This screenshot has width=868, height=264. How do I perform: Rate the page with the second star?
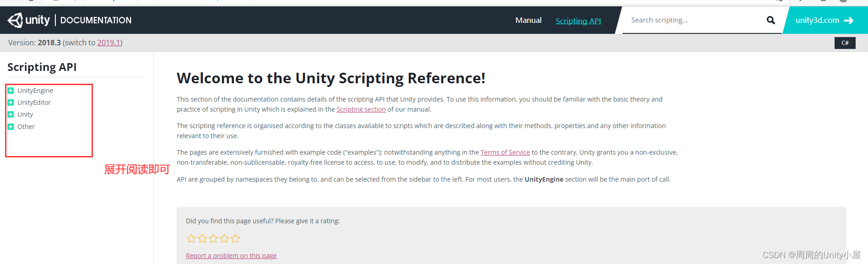point(202,238)
